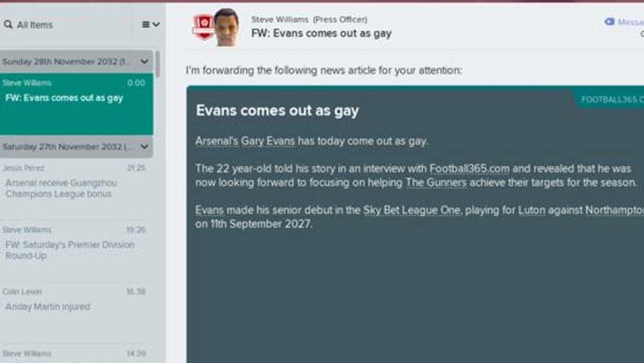Click The Gunners hyperlink
Viewport: 644px width, 363px height.
[x=436, y=182]
